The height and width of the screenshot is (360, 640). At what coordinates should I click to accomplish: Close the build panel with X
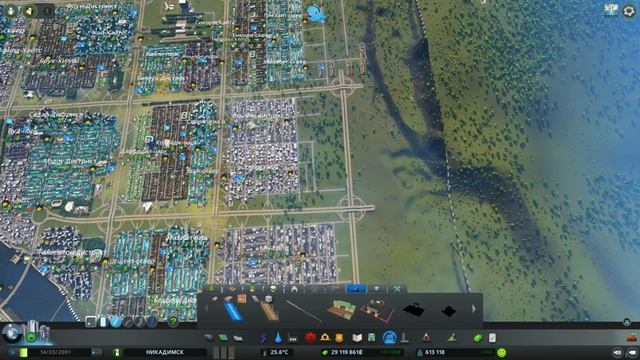tap(627, 322)
